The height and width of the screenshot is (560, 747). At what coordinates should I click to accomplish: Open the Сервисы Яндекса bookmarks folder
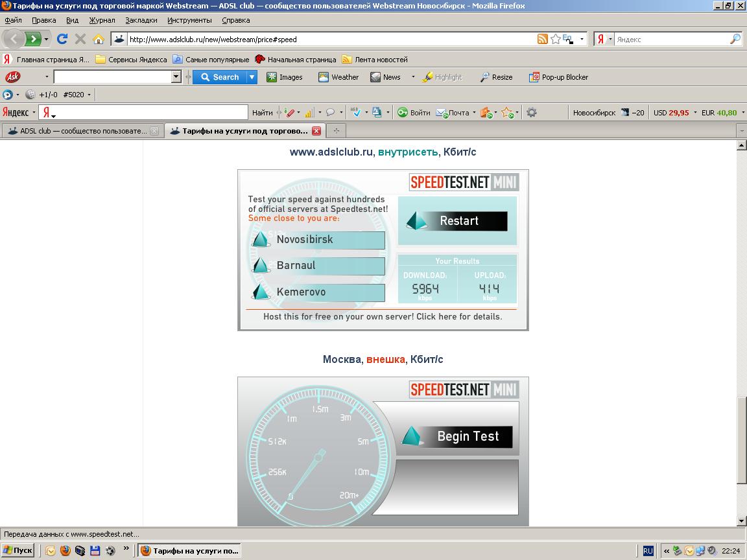point(132,60)
